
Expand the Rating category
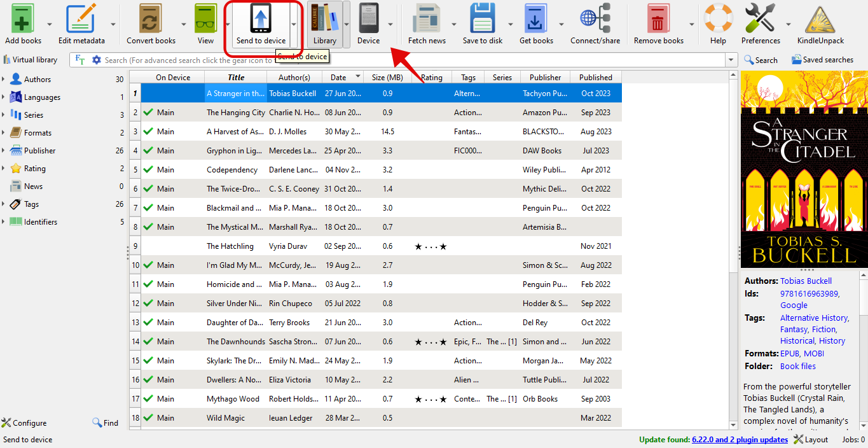pos(3,169)
